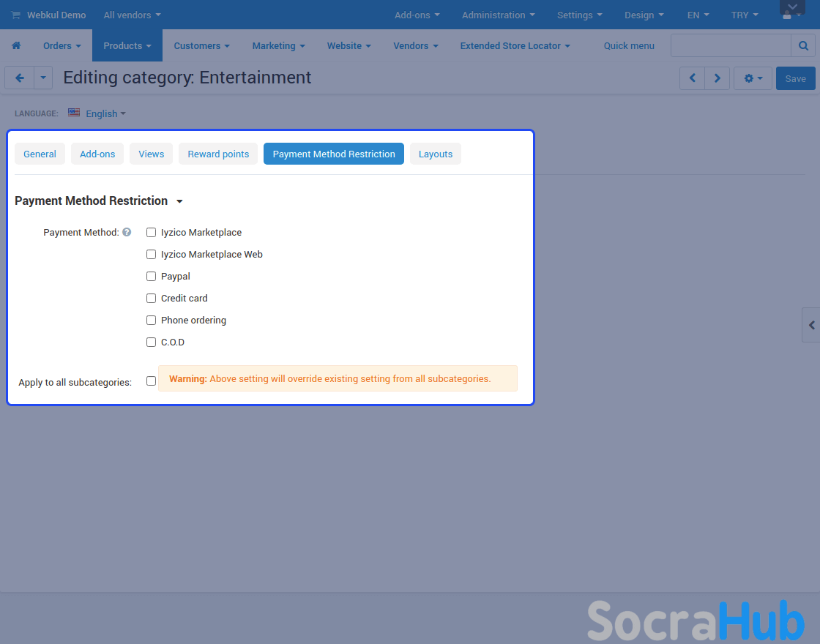The image size is (820, 644).
Task: Click the back arrow icon button
Action: pos(20,78)
